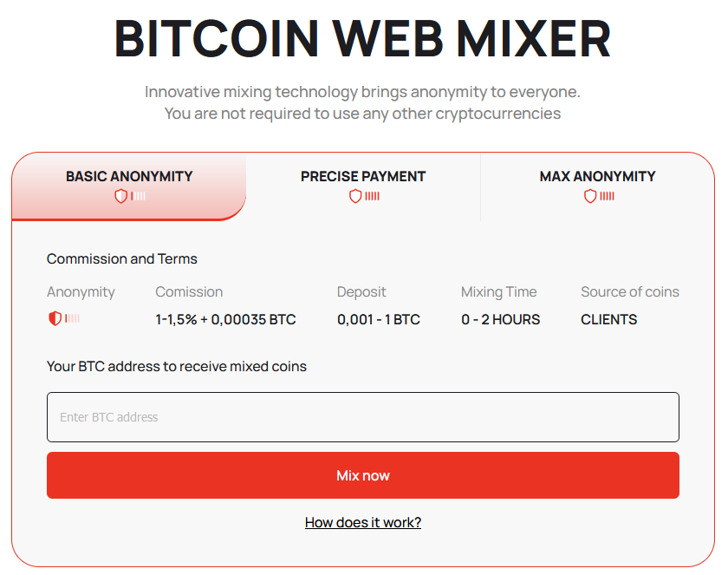This screenshot has height=575, width=728.
Task: Click the 0,001 - 1 BTC deposit value
Action: tap(379, 319)
